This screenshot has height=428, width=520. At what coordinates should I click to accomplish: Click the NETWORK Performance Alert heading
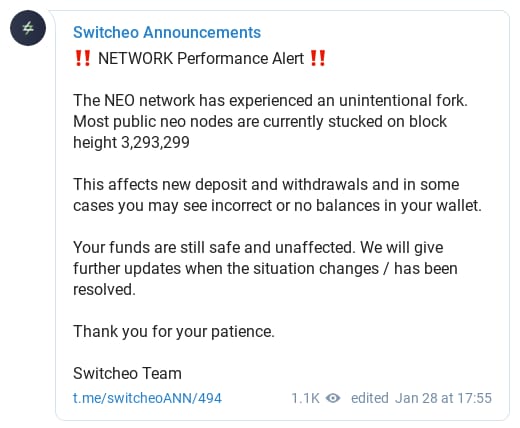pyautogui.click(x=201, y=58)
